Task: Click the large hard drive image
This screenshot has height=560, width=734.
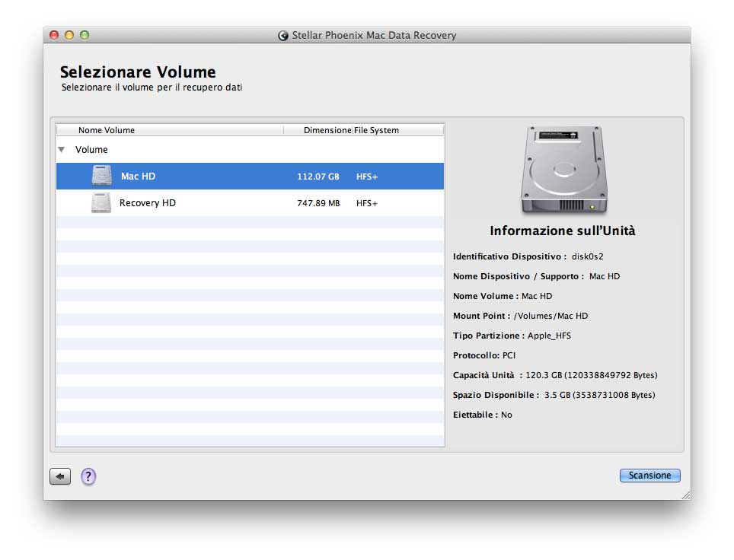Action: click(x=564, y=170)
